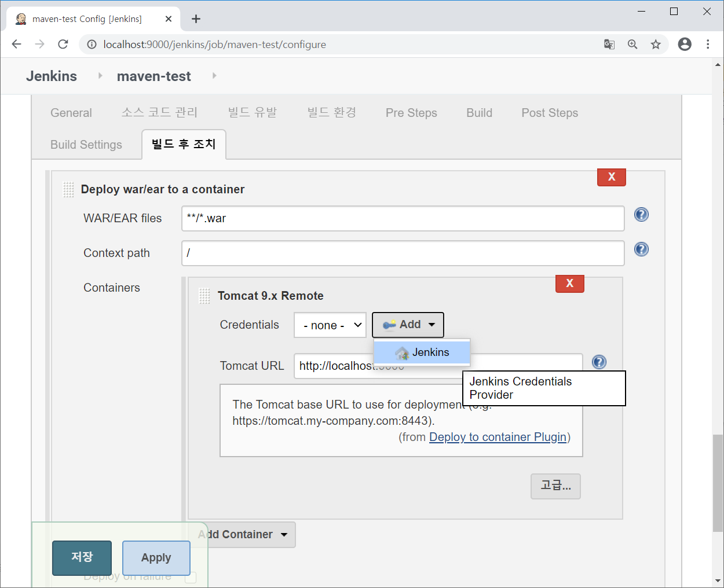Bookmark this page with the star icon

point(656,45)
